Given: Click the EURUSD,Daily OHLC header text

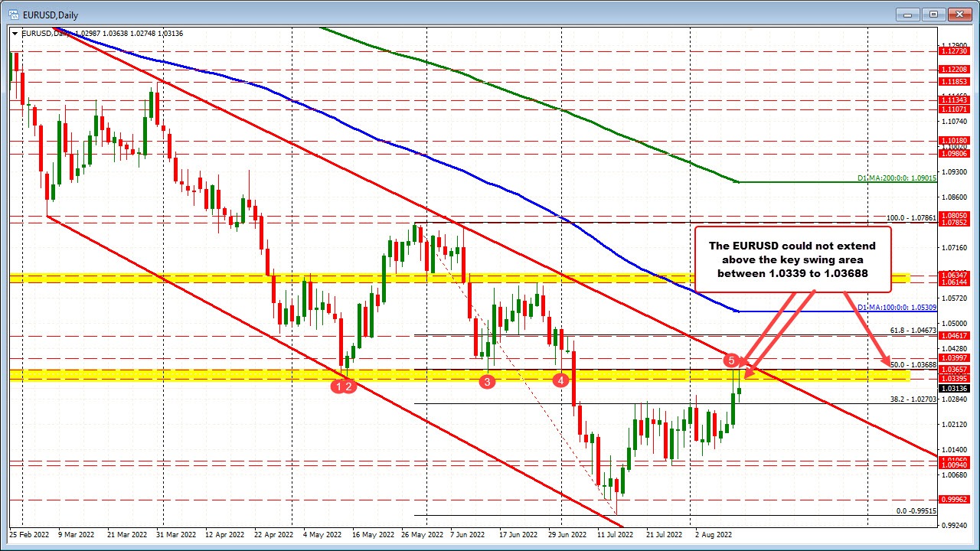Looking at the screenshot, I should pos(102,34).
